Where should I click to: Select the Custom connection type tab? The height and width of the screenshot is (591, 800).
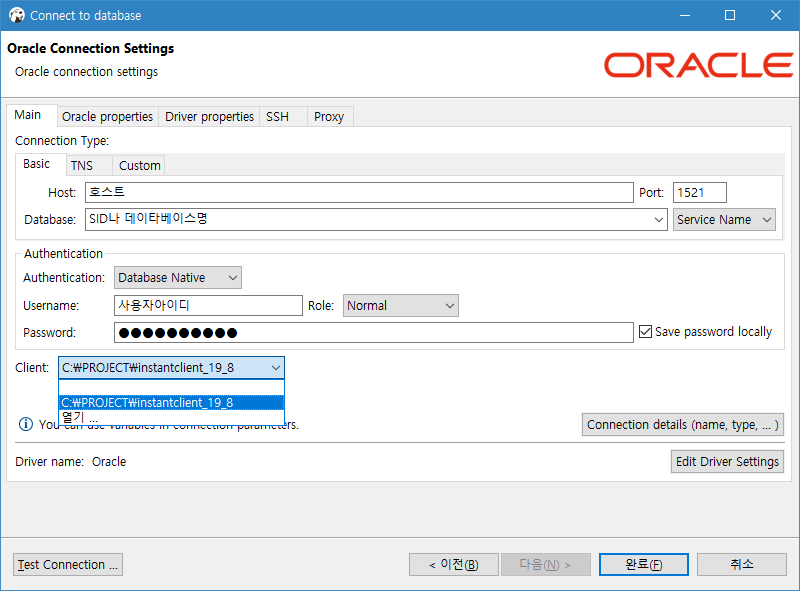click(140, 166)
